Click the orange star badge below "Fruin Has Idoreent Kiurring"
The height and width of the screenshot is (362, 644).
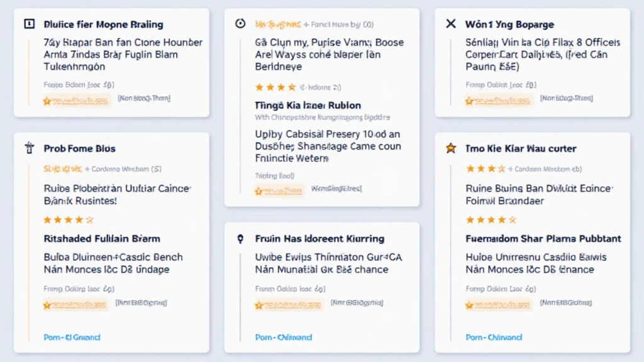pos(287,305)
